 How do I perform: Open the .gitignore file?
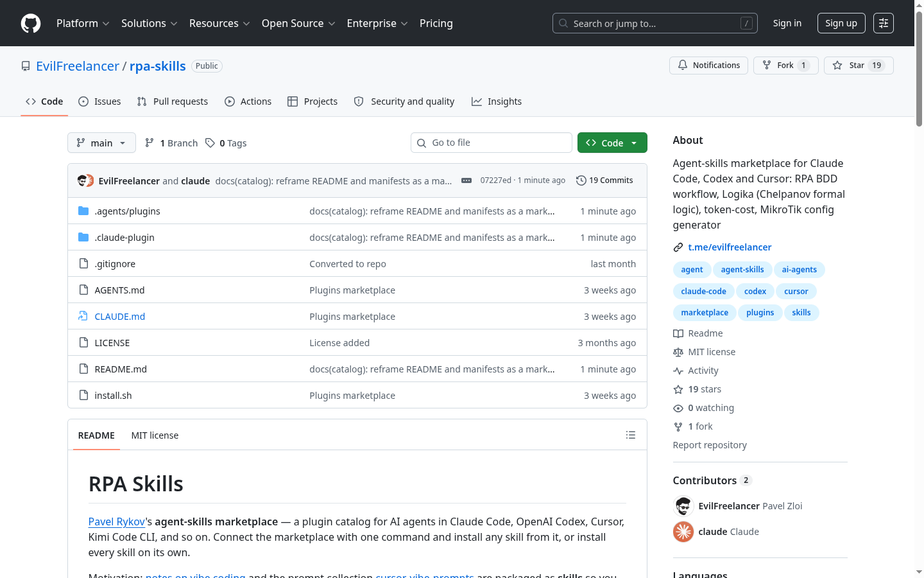[x=115, y=264]
